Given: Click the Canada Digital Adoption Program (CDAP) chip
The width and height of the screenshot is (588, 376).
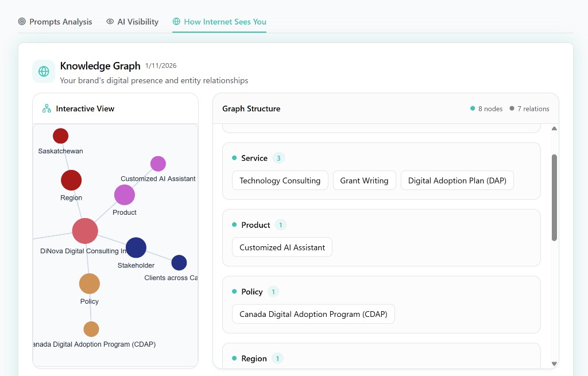Looking at the screenshot, I should click(x=313, y=314).
